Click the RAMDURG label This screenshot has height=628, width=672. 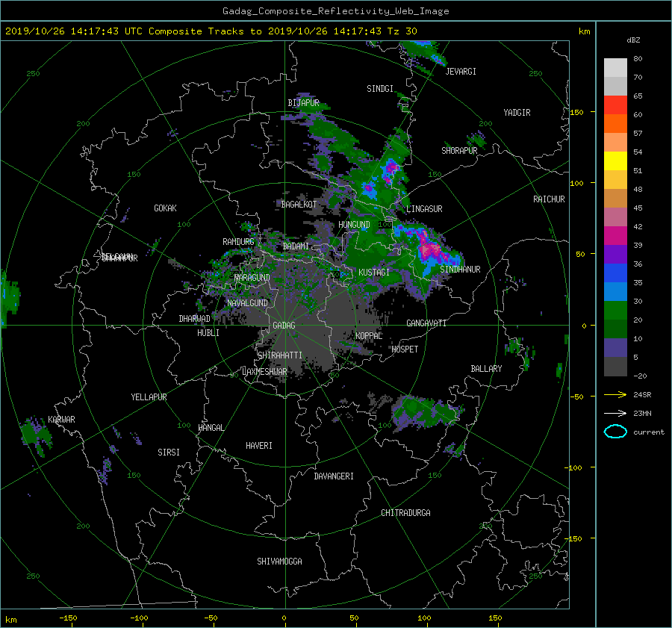click(x=238, y=242)
